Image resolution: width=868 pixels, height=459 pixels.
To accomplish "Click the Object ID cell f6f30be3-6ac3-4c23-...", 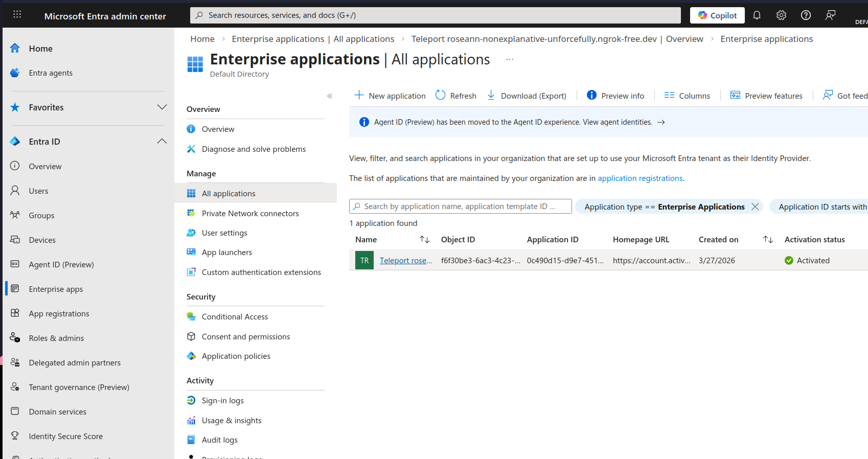I will (x=481, y=261).
